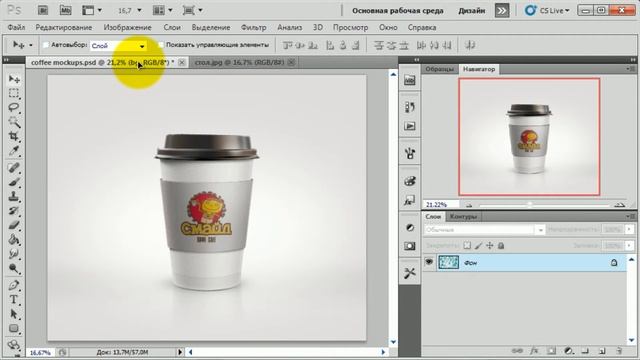The height and width of the screenshot is (360, 640).
Task: Toggle lock image pixels brush icon
Action: pos(478,245)
